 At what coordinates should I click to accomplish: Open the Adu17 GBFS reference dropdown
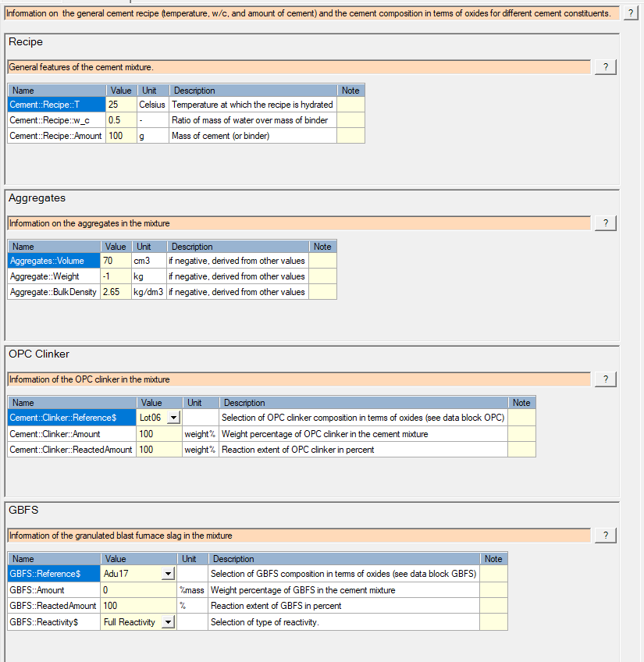[168, 575]
